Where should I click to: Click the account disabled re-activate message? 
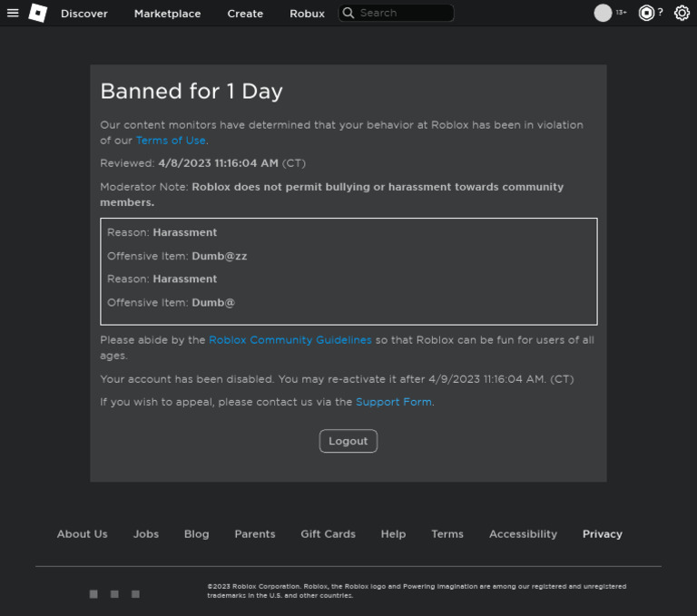[337, 379]
